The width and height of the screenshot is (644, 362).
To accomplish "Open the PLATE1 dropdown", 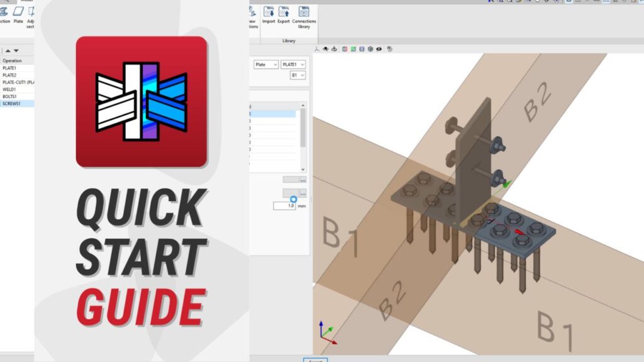I will [293, 64].
